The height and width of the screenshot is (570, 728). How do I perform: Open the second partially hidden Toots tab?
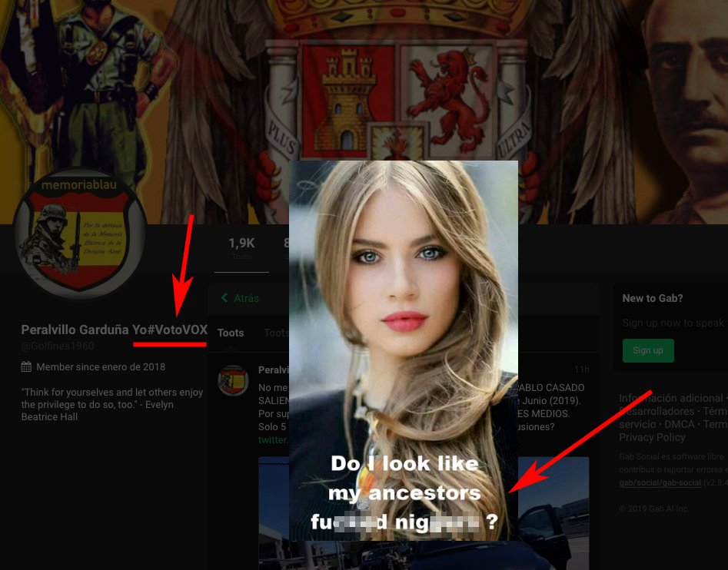275,333
